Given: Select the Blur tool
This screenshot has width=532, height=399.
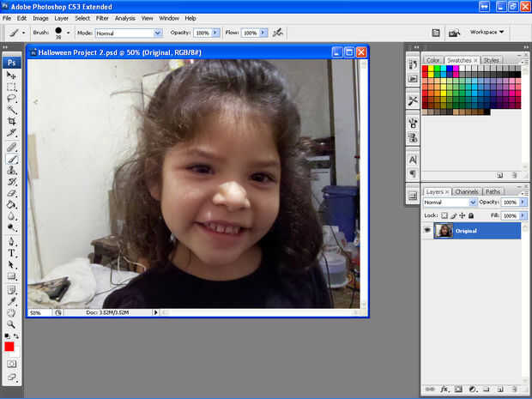Looking at the screenshot, I should 11,215.
